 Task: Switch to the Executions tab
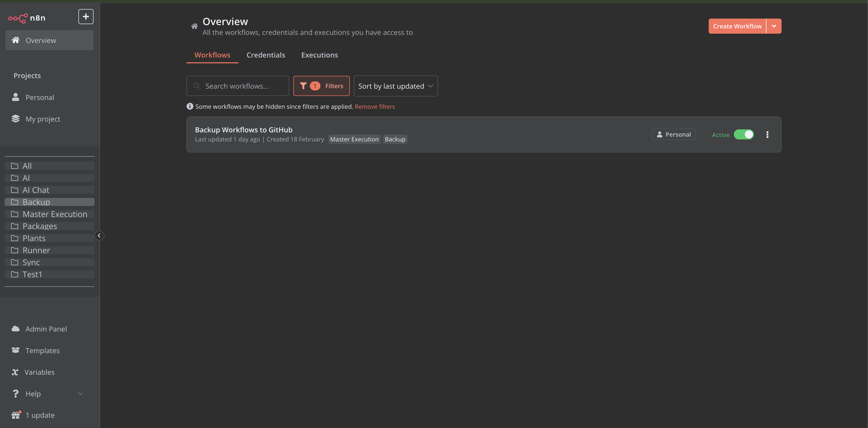tap(319, 55)
